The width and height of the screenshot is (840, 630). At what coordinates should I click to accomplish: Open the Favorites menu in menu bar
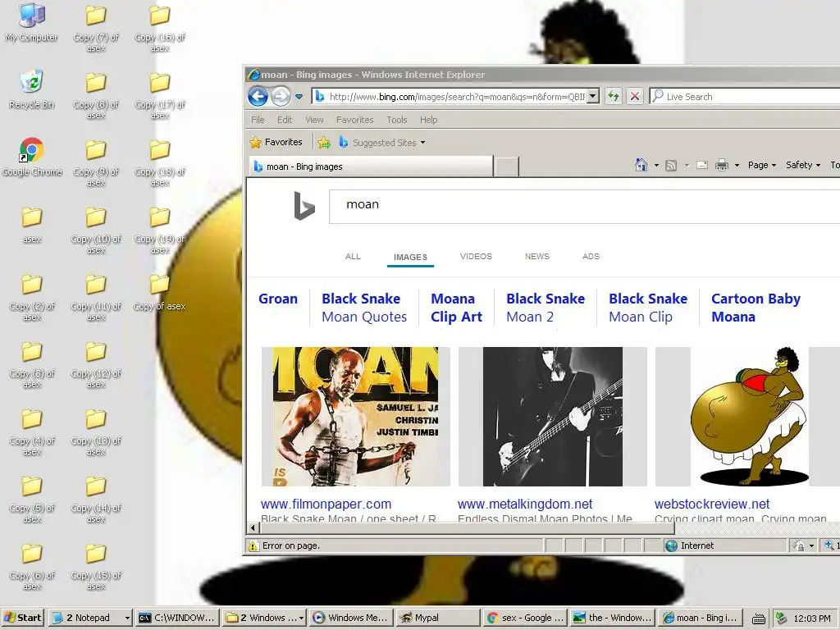click(354, 120)
